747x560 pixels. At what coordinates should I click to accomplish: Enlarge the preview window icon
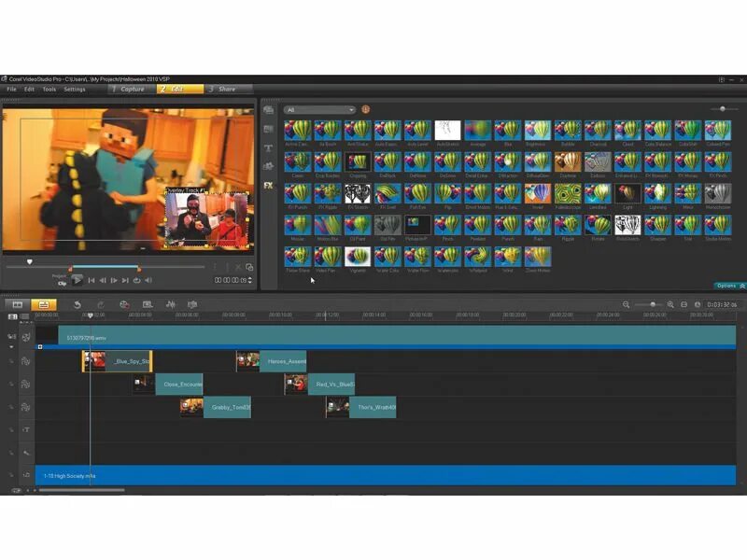pyautogui.click(x=249, y=268)
